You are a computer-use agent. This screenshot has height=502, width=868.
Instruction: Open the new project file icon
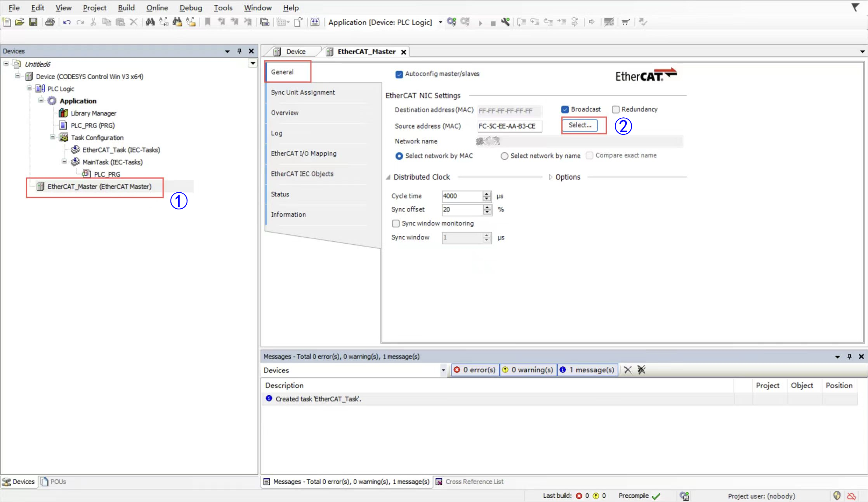pos(7,22)
